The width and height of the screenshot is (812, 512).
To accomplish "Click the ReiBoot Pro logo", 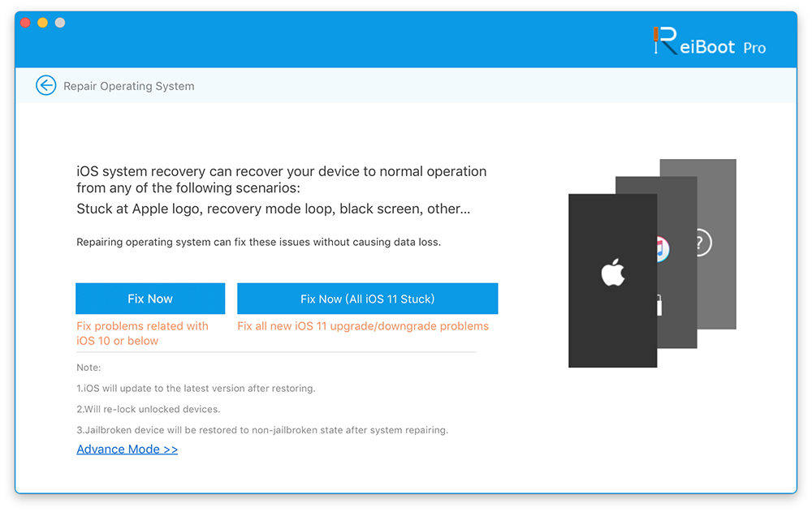I will 710,41.
